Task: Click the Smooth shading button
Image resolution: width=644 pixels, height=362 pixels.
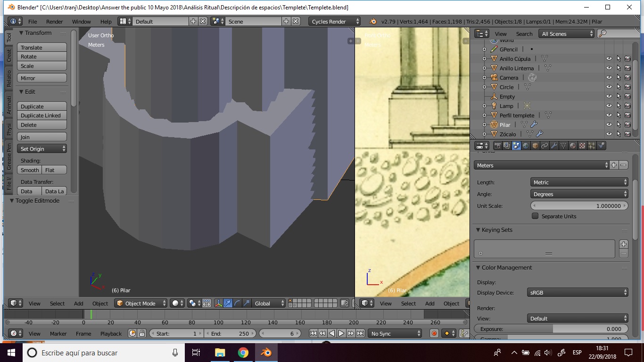Action: pyautogui.click(x=30, y=170)
